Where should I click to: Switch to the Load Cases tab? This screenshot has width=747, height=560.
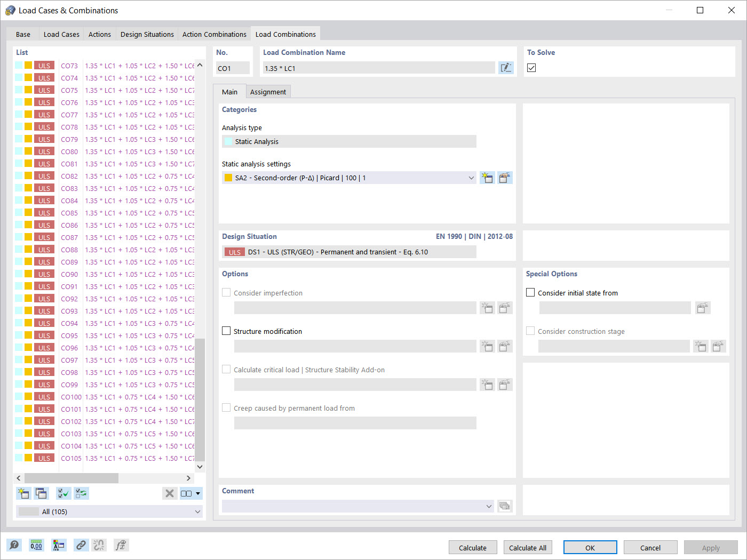tap(61, 34)
